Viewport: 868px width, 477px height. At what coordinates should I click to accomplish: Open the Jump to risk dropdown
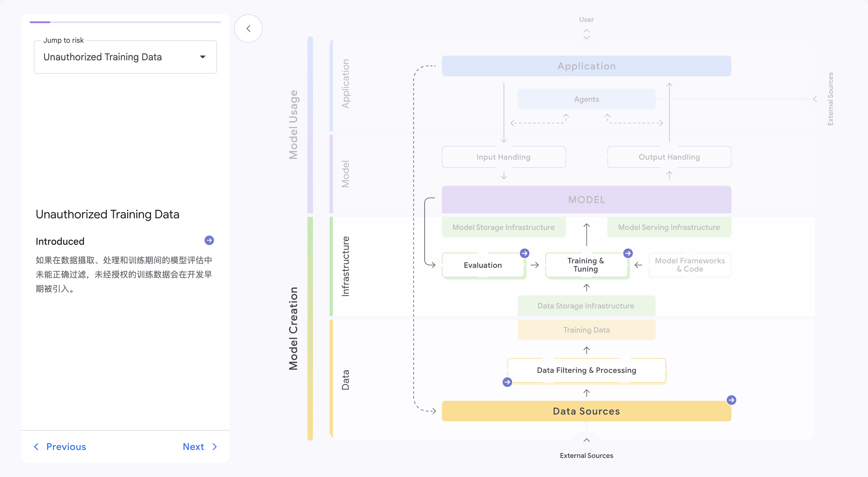[x=125, y=57]
